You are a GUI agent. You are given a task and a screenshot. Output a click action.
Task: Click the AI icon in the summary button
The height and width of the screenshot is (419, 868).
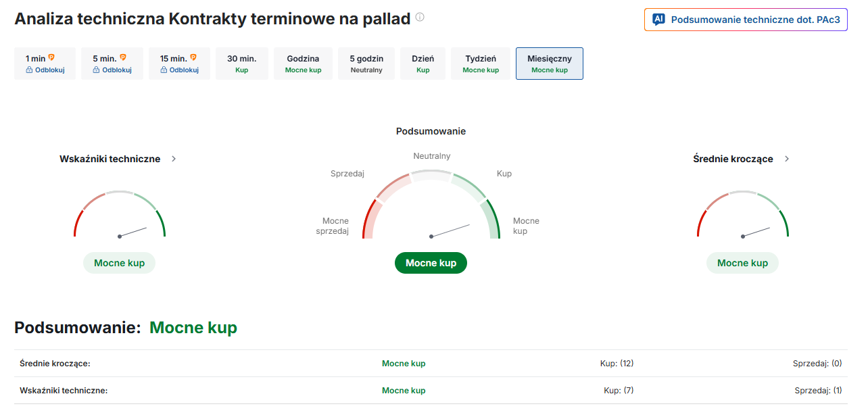coord(658,20)
